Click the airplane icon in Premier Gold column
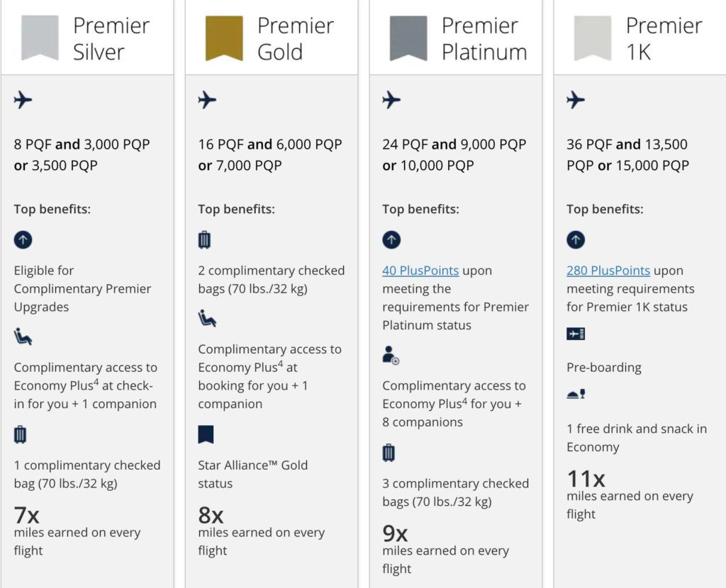Viewport: 726px width, 588px height. [x=207, y=100]
